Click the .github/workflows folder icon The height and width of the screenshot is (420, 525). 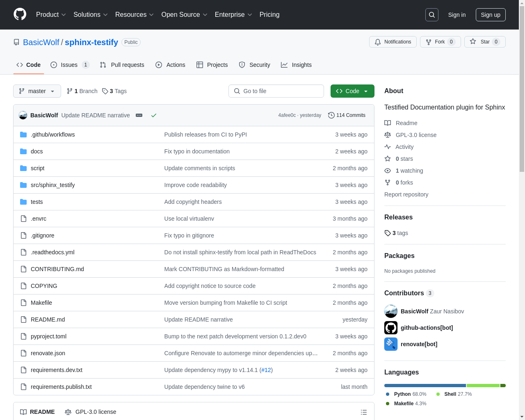[23, 135]
